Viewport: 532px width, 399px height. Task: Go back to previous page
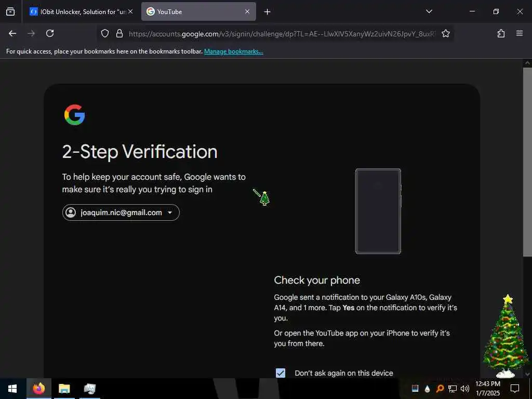coord(12,33)
